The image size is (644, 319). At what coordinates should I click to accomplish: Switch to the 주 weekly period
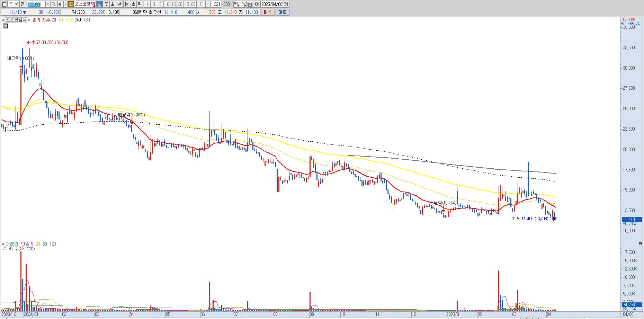tap(106, 4)
